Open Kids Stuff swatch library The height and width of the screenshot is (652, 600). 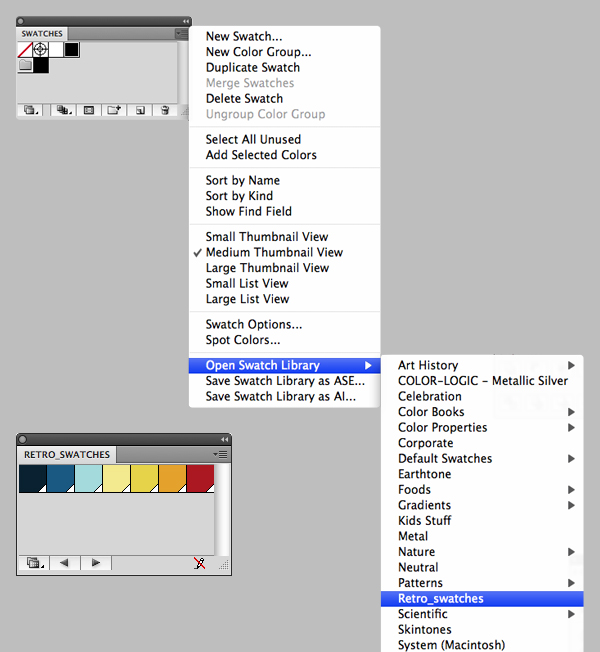click(x=482, y=521)
